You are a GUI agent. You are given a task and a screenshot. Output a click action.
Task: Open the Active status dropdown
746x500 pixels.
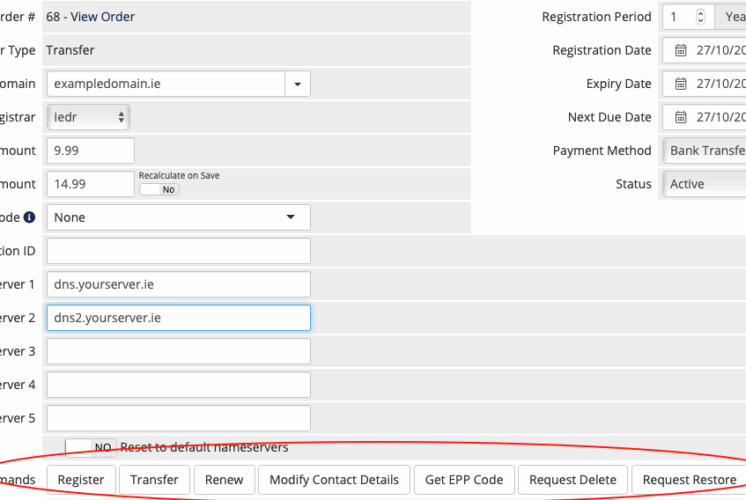705,184
